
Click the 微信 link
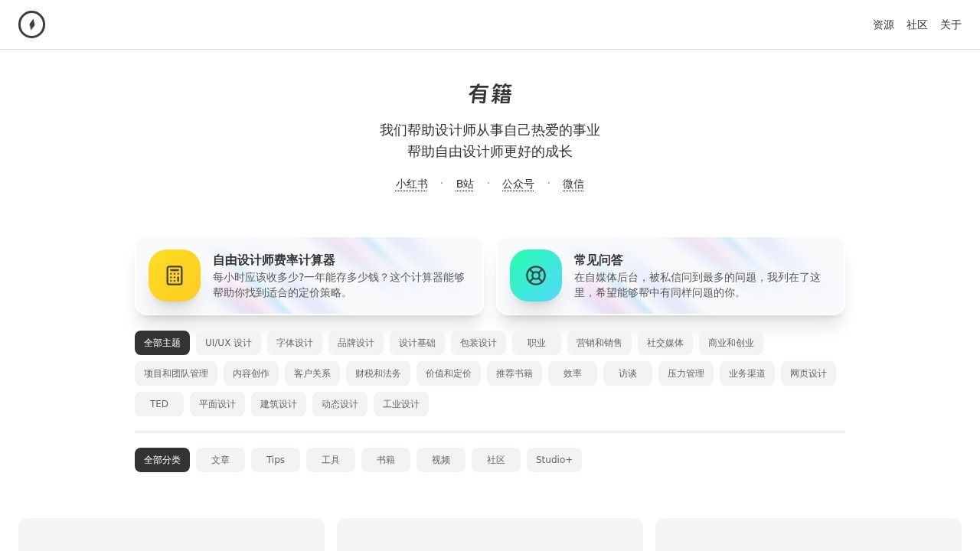point(573,184)
